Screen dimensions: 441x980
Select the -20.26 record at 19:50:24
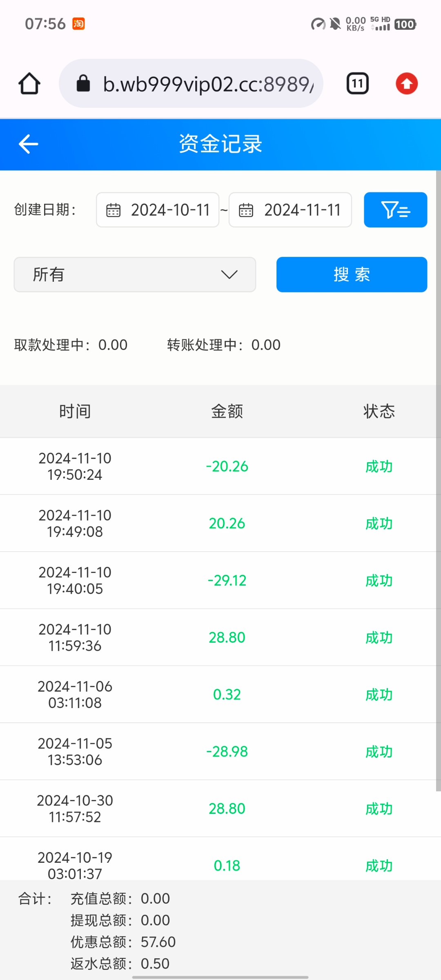tap(227, 466)
